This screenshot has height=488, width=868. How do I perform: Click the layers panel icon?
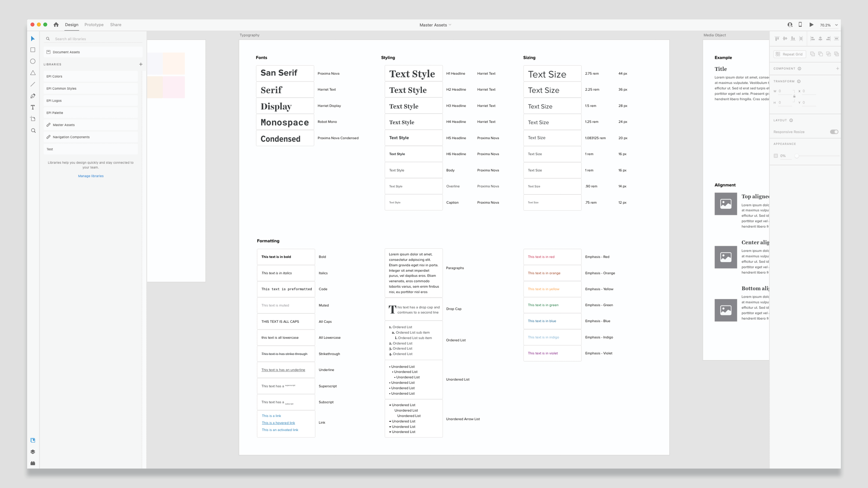click(33, 451)
